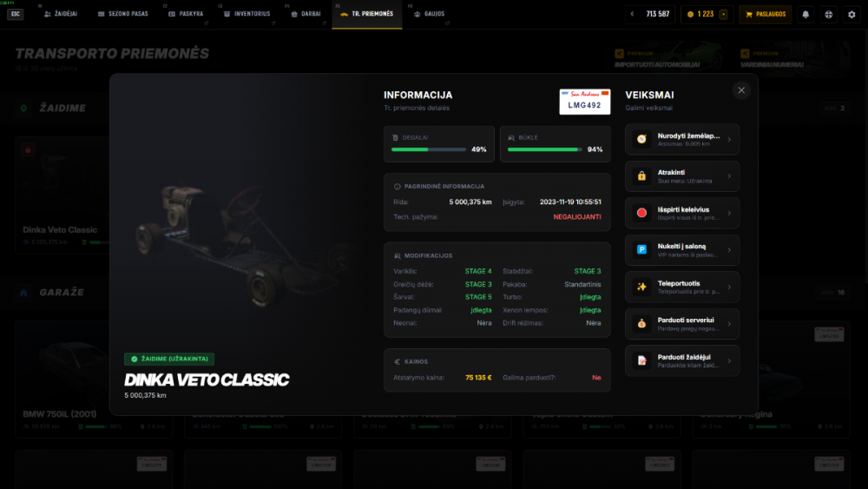Open the settings gear icon
The height and width of the screenshot is (489, 868).
click(x=852, y=15)
